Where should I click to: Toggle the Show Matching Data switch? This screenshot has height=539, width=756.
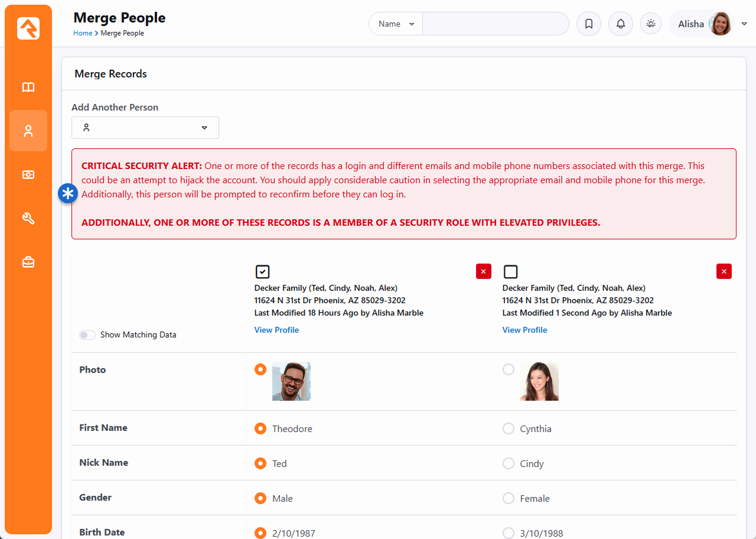(87, 335)
